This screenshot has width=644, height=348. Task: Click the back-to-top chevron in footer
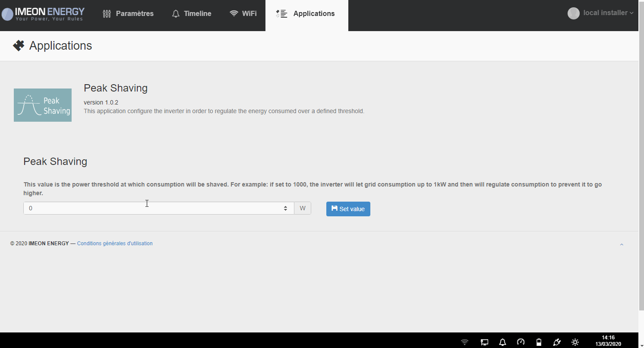coord(622,244)
